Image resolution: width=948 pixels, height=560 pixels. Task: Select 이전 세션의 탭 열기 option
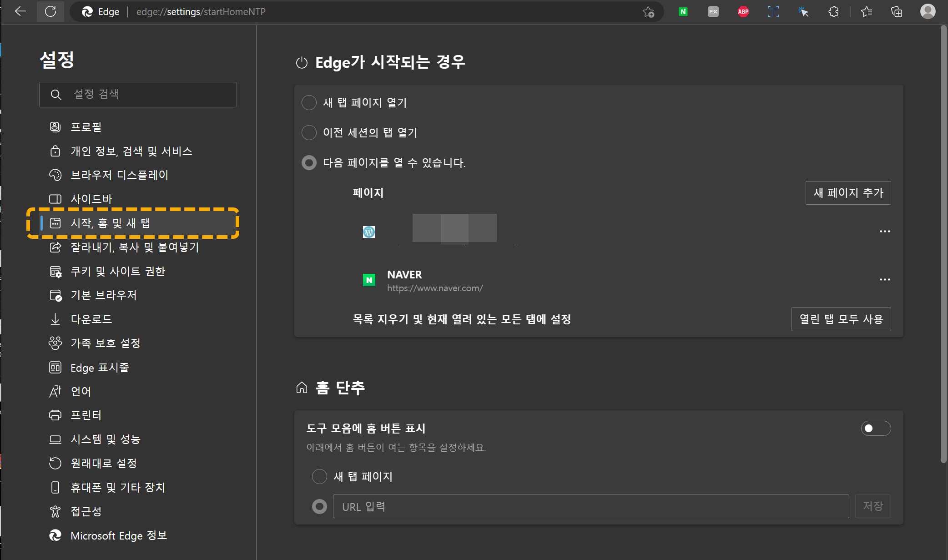309,132
